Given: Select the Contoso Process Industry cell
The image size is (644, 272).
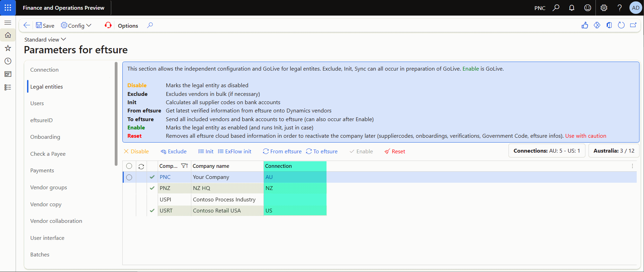Looking at the screenshot, I should pyautogui.click(x=227, y=200).
